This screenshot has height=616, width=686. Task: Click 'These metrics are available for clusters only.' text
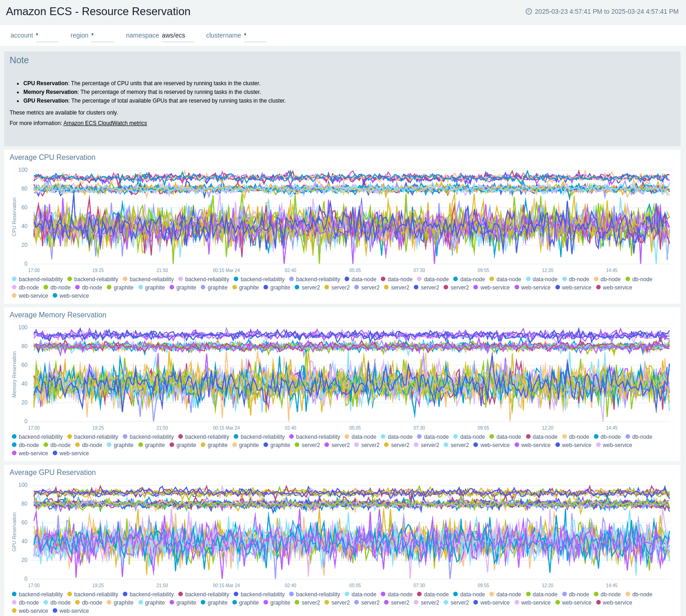[64, 113]
